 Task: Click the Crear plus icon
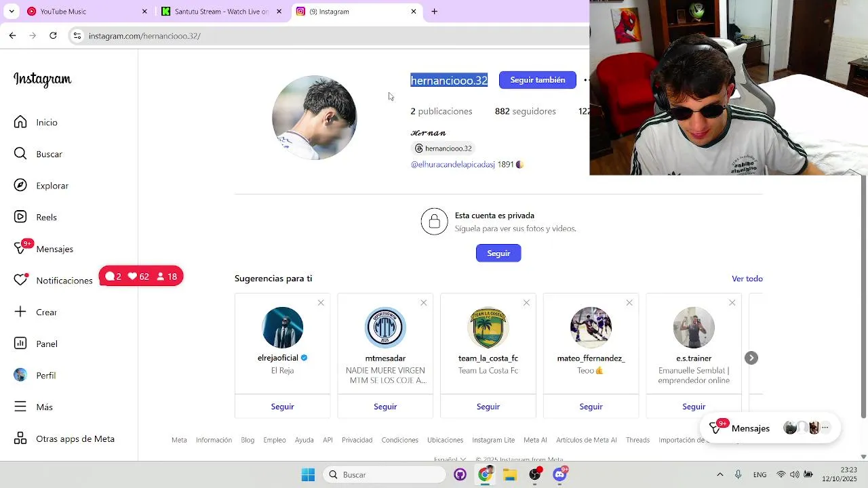click(20, 312)
